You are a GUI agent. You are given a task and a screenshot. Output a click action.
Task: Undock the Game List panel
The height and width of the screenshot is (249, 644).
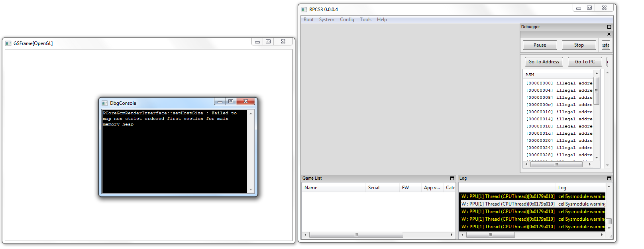coord(452,178)
